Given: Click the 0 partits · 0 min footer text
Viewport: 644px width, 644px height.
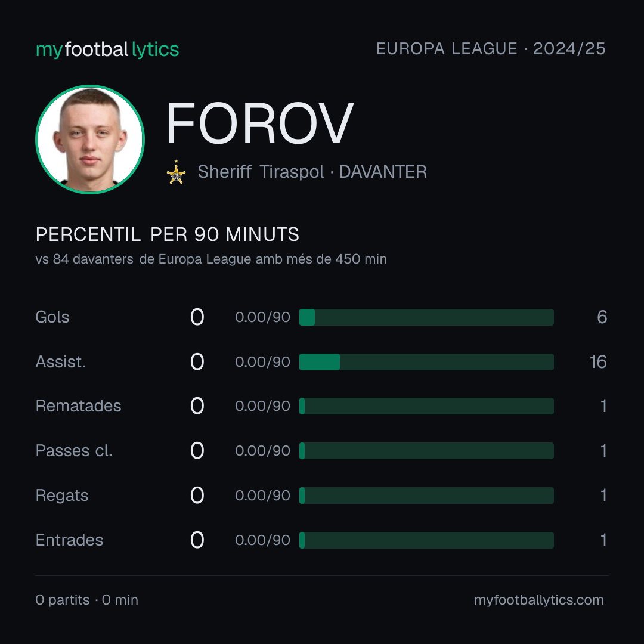Looking at the screenshot, I should [86, 600].
